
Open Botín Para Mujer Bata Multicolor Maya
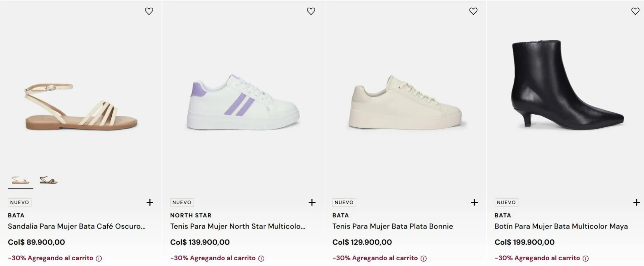click(x=561, y=226)
